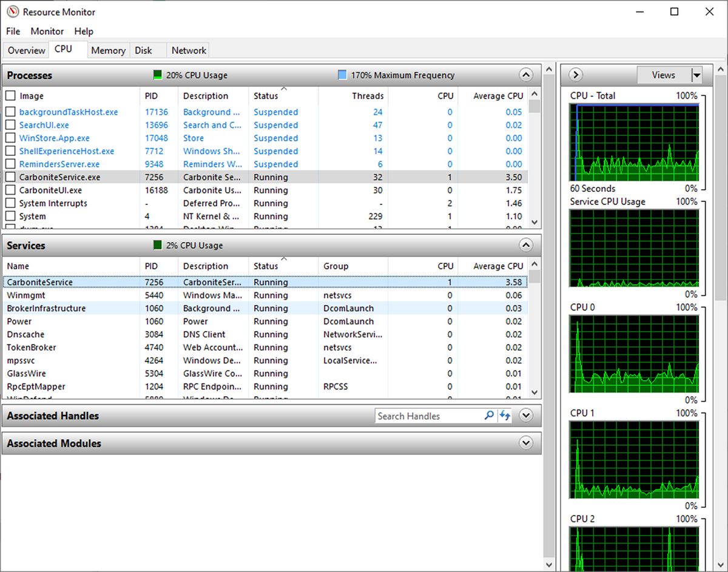Click the right-arrow icon above the graphs panel
Viewport: 728px width, 572px height.
575,75
